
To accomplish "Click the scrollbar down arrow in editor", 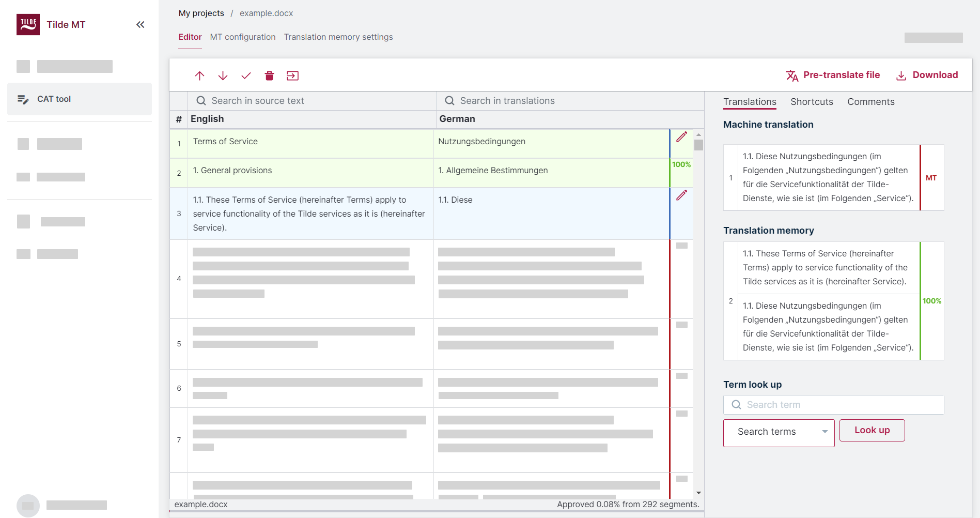I will click(698, 493).
